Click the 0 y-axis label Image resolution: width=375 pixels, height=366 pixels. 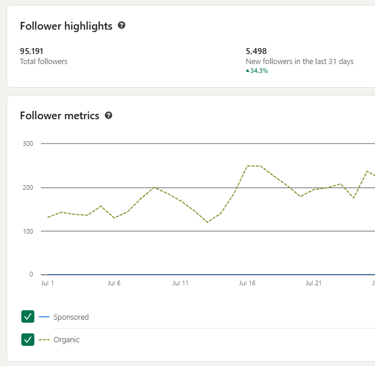click(x=31, y=274)
